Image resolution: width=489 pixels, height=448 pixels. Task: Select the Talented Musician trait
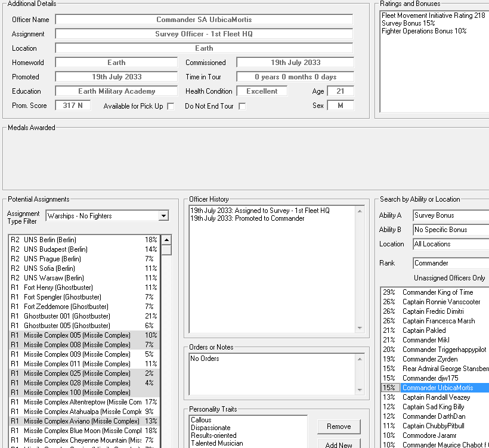click(217, 443)
